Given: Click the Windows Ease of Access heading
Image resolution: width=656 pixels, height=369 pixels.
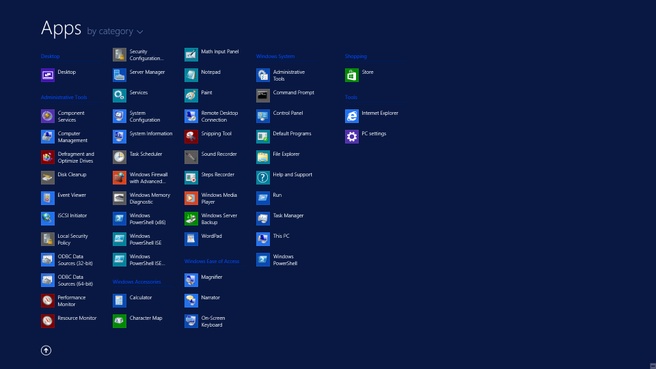Looking at the screenshot, I should tap(212, 261).
